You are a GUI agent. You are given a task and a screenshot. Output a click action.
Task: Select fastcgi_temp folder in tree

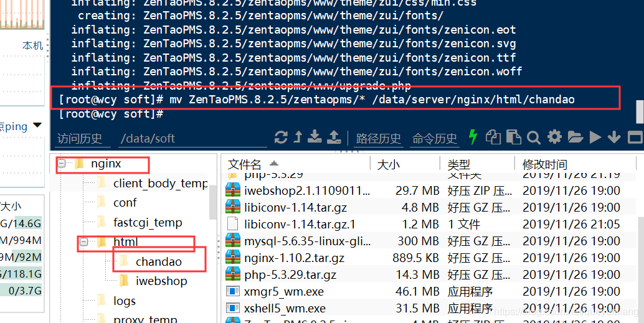[x=148, y=222]
